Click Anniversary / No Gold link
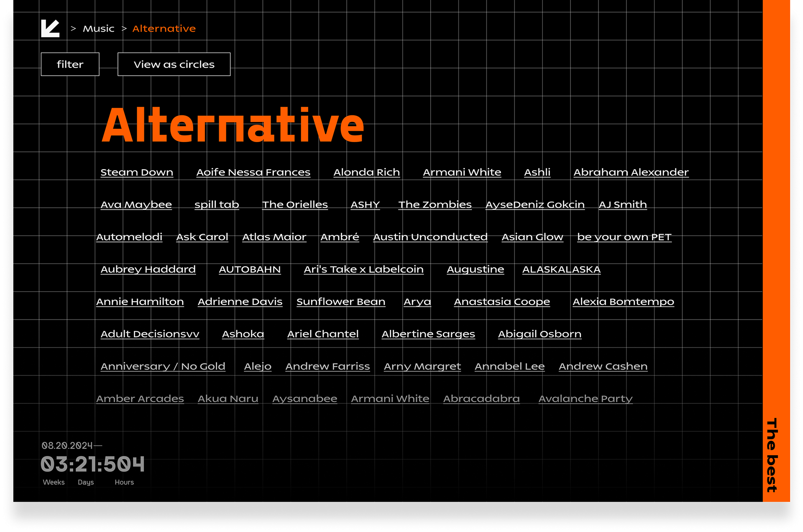Image resolution: width=803 pixels, height=532 pixels. click(x=163, y=367)
